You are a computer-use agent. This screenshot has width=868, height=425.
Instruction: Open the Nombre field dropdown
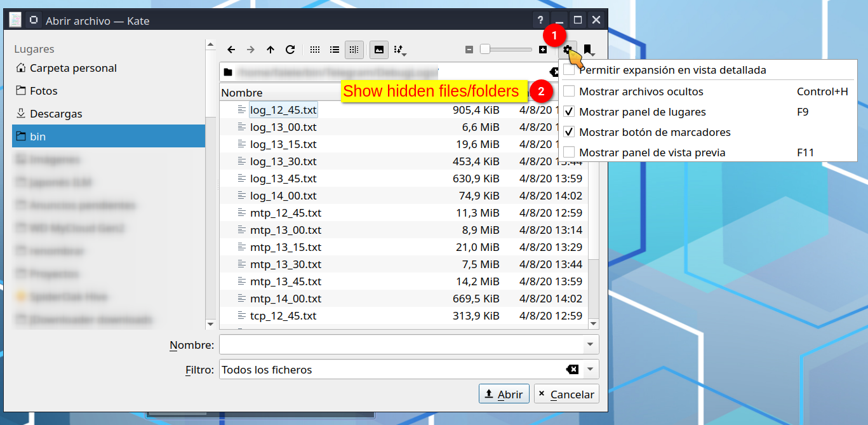(x=589, y=345)
